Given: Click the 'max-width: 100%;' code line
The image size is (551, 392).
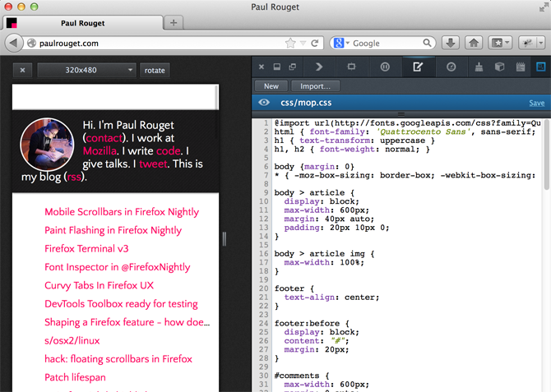Looking at the screenshot, I should (x=324, y=262).
